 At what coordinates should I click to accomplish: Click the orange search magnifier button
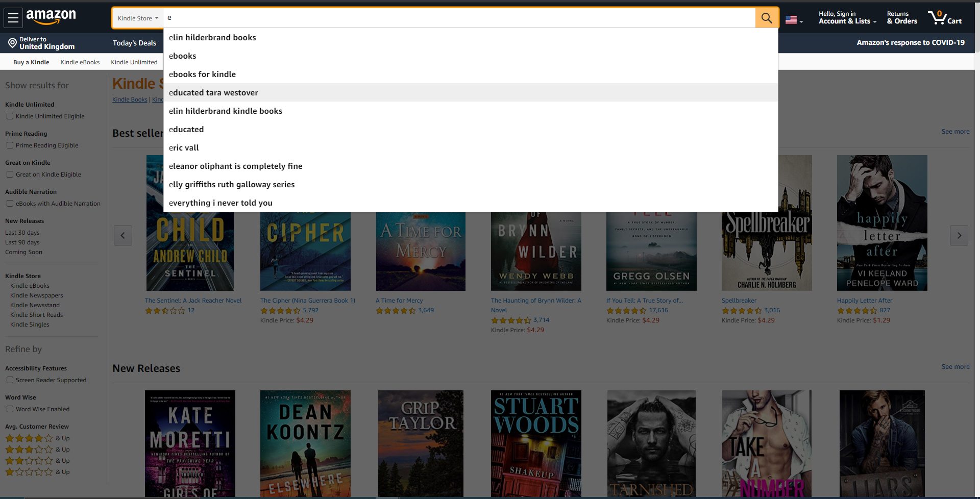coord(767,18)
